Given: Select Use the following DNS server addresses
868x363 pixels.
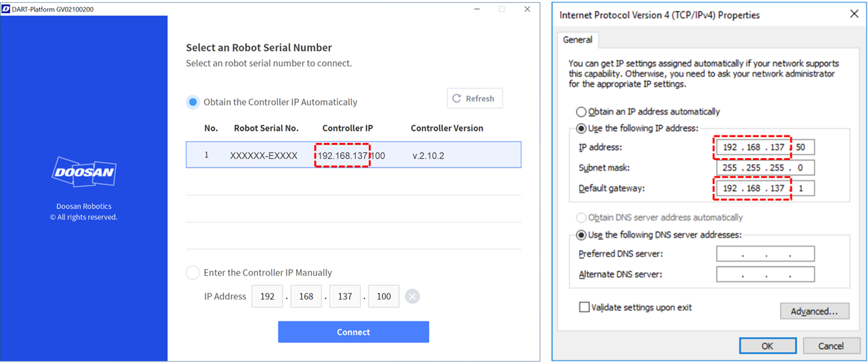Looking at the screenshot, I should point(581,235).
